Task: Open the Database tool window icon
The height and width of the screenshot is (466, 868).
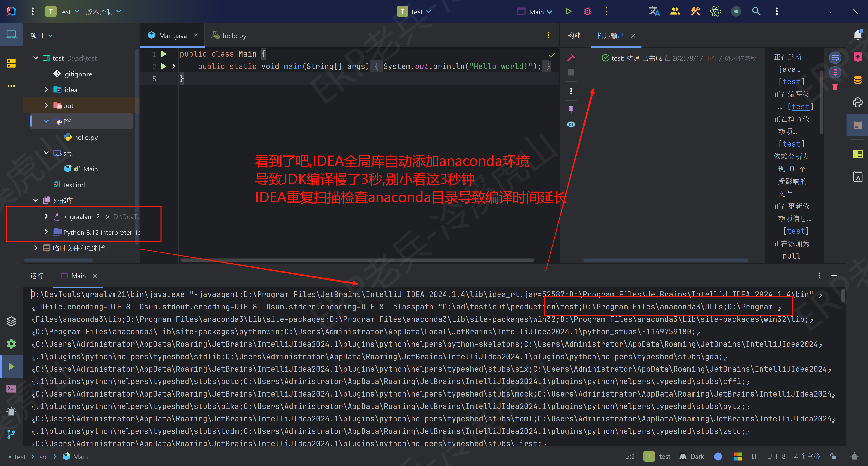Action: point(857,80)
